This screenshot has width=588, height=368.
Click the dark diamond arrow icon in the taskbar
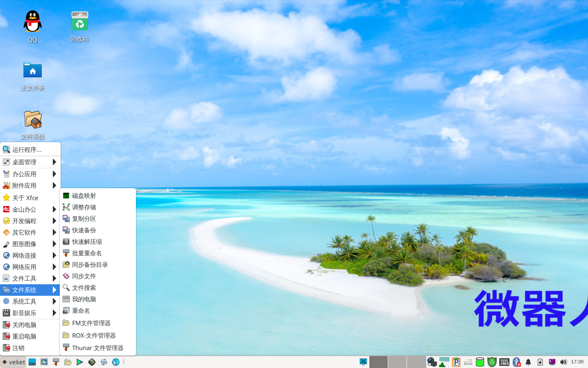pos(92,362)
